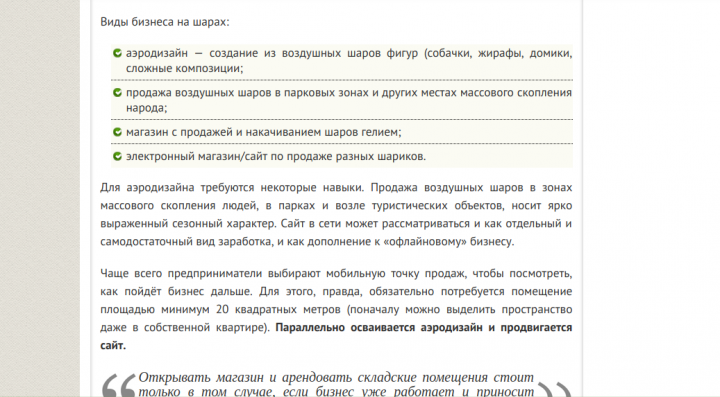Click the list item 'продажа воздушных шаров в парковых зонах'
Image resolution: width=720 pixels, height=397 pixels.
[x=342, y=100]
